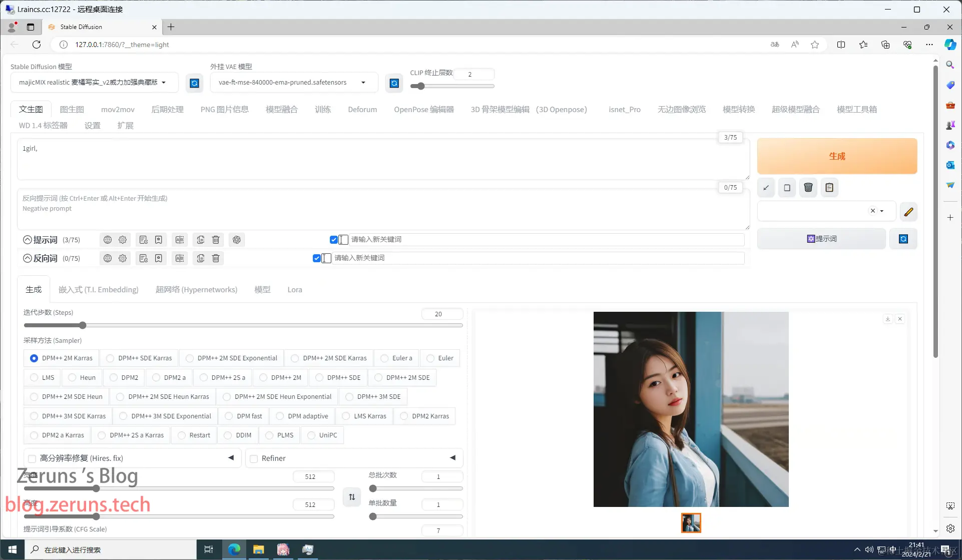Enable the 高分辨率修复 (Hires. fix) checkbox
This screenshot has width=962, height=560.
33,458
